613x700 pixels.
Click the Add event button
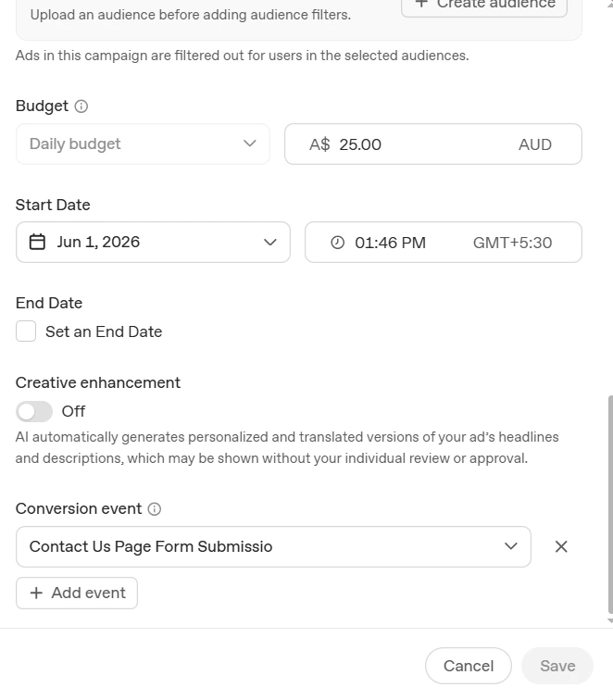[77, 593]
